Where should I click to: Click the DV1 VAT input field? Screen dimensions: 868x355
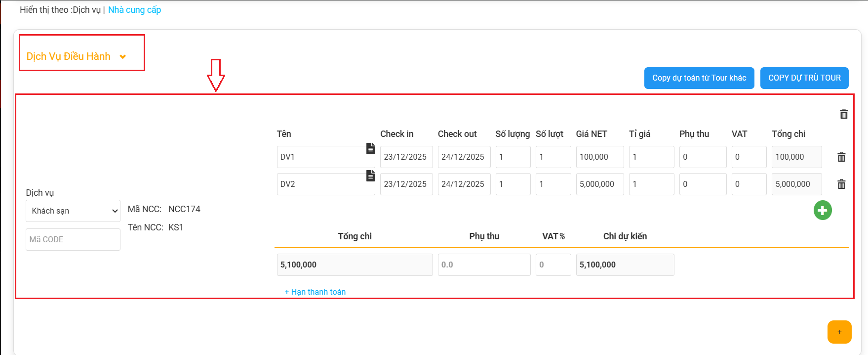749,157
